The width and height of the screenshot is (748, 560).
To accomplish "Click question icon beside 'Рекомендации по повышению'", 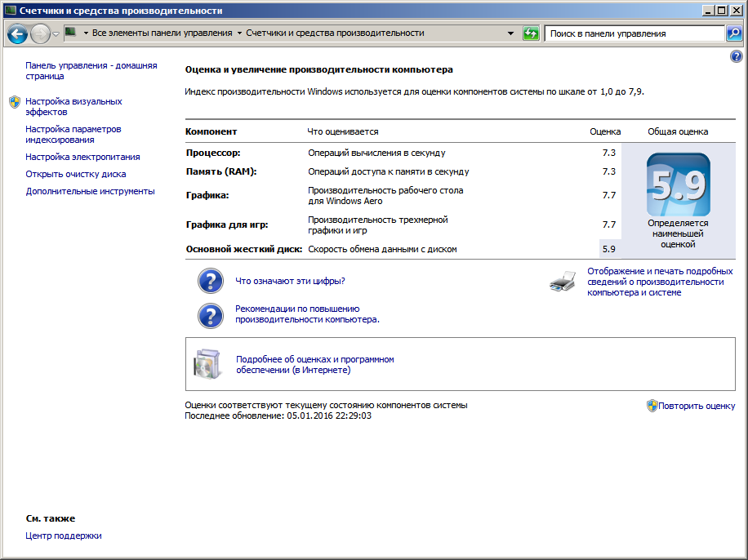I will [211, 316].
